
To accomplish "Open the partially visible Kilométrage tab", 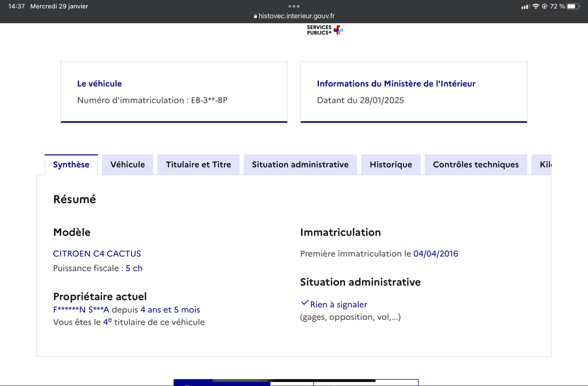I will [x=546, y=164].
